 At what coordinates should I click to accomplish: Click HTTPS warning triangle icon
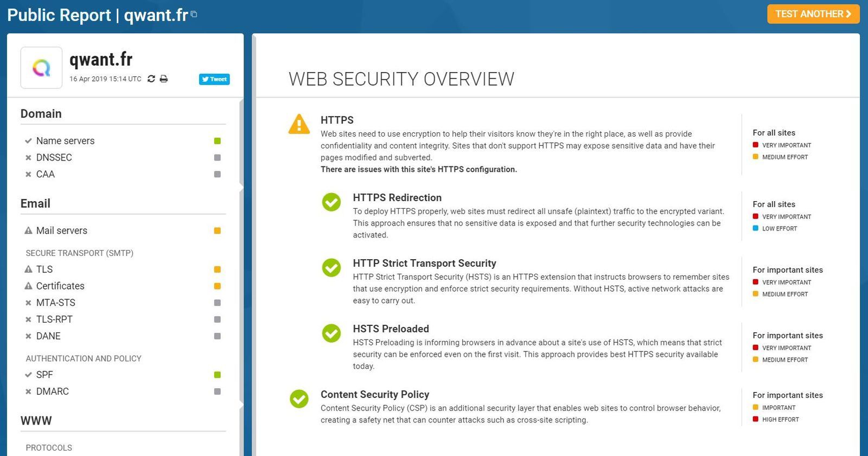pos(299,124)
